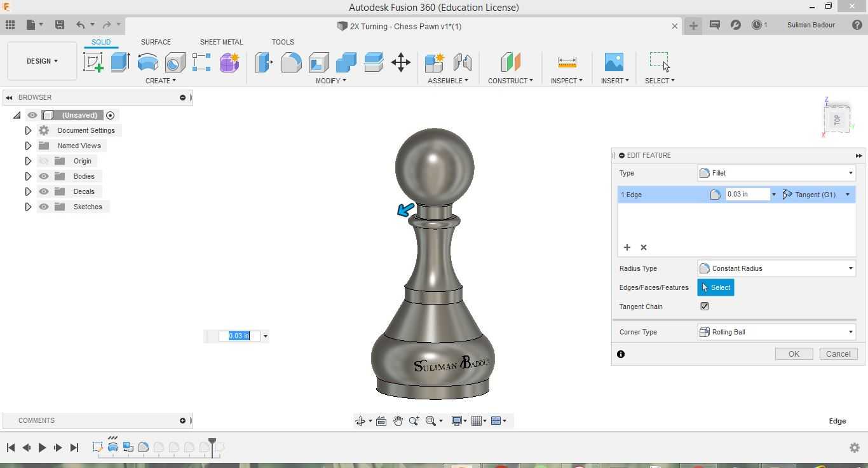Open the DESIGN workspace dropdown
The width and height of the screenshot is (868, 468).
click(42, 61)
